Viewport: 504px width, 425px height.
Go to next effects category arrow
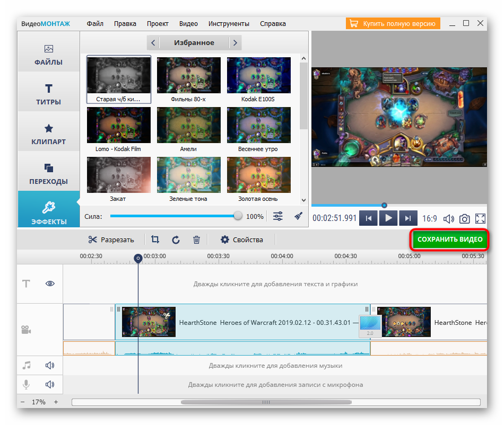click(x=235, y=43)
